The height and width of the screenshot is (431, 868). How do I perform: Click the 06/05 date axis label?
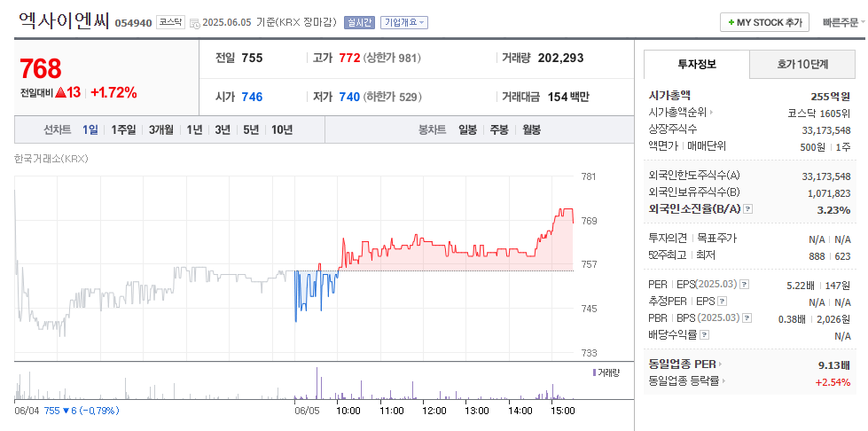(x=307, y=411)
